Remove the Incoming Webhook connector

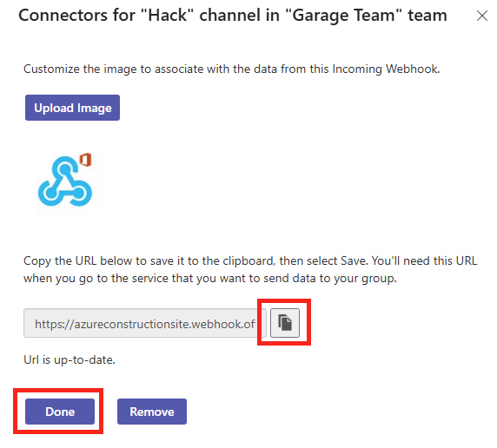coord(152,412)
